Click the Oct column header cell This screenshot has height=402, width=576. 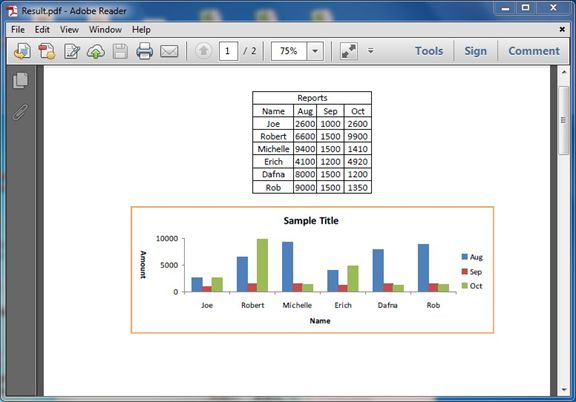[358, 111]
